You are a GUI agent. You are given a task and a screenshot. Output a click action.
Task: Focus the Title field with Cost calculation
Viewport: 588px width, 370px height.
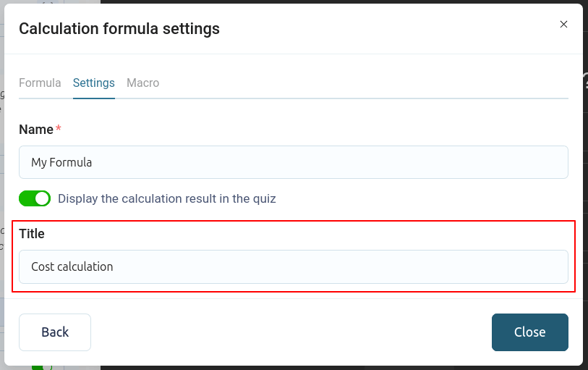point(293,266)
